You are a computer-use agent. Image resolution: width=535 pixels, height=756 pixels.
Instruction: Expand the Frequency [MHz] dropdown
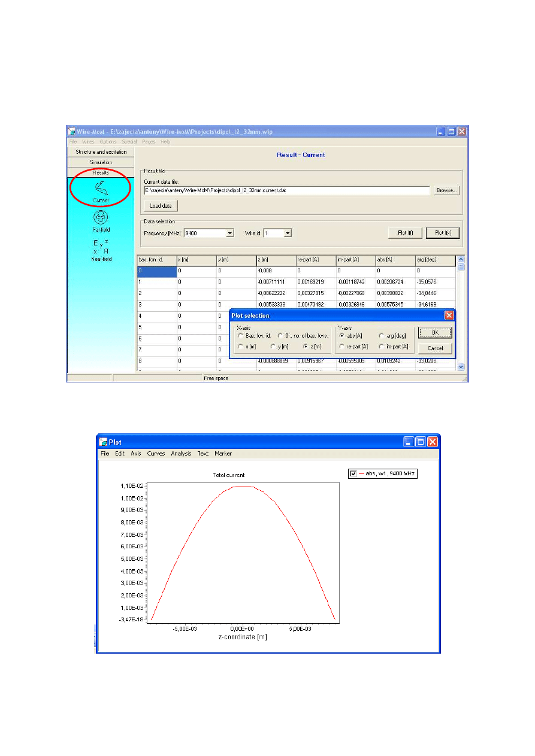(x=229, y=233)
